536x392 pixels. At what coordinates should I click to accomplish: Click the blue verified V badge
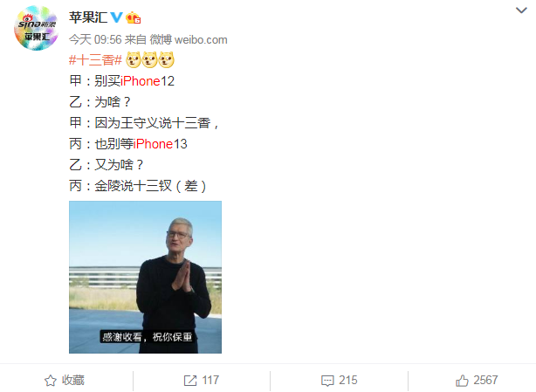click(x=116, y=17)
